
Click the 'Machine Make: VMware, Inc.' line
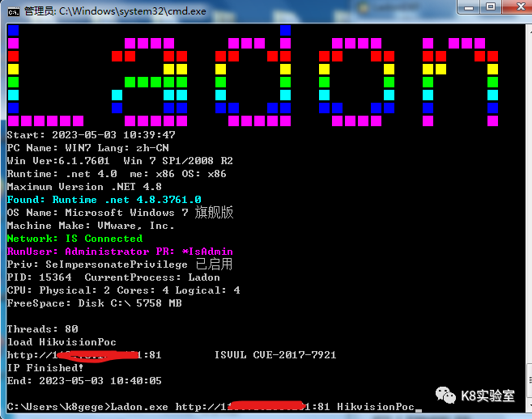click(x=91, y=226)
